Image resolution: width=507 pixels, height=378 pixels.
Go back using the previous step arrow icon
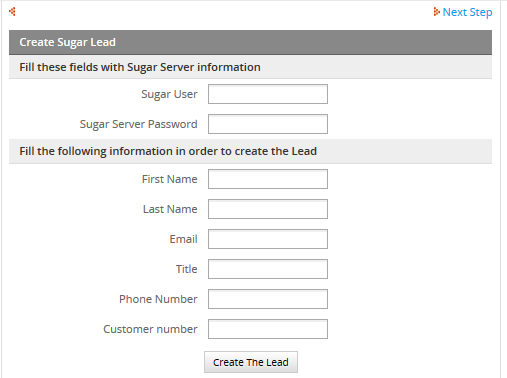[x=12, y=12]
